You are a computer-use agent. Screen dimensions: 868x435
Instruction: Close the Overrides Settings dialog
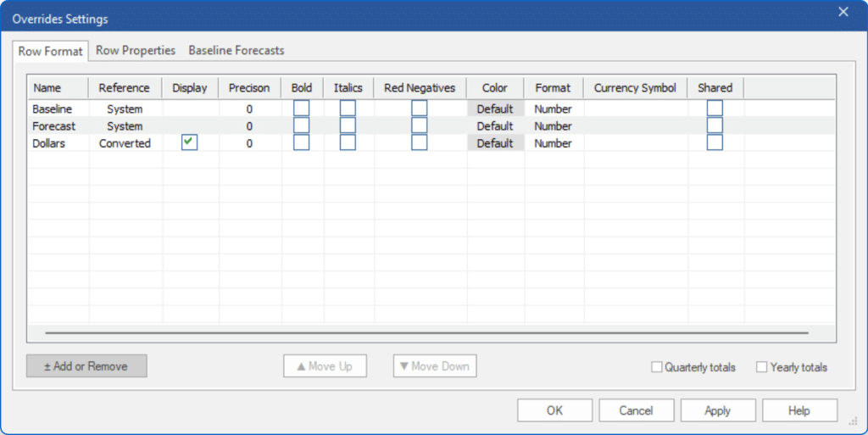843,12
